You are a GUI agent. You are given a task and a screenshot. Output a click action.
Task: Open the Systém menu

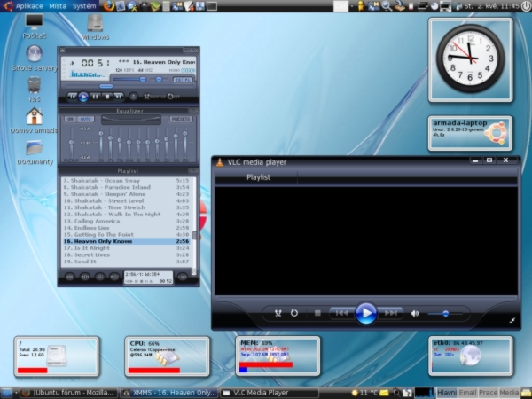84,6
